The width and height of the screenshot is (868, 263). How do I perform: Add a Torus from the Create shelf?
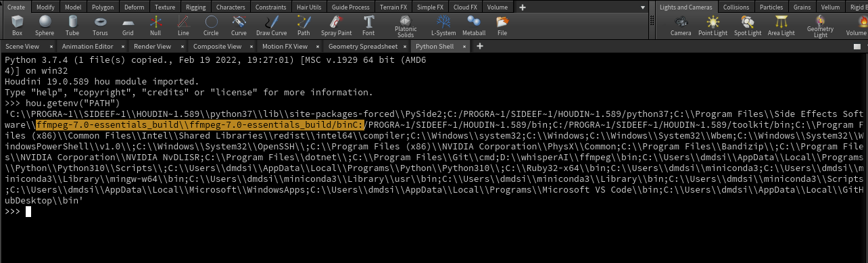tap(100, 26)
